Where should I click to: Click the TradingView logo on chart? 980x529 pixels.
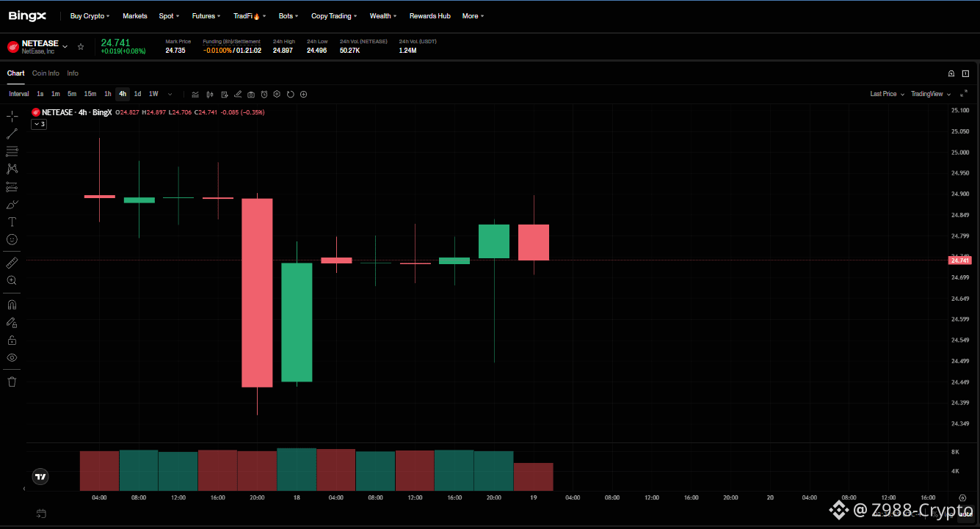pyautogui.click(x=41, y=476)
